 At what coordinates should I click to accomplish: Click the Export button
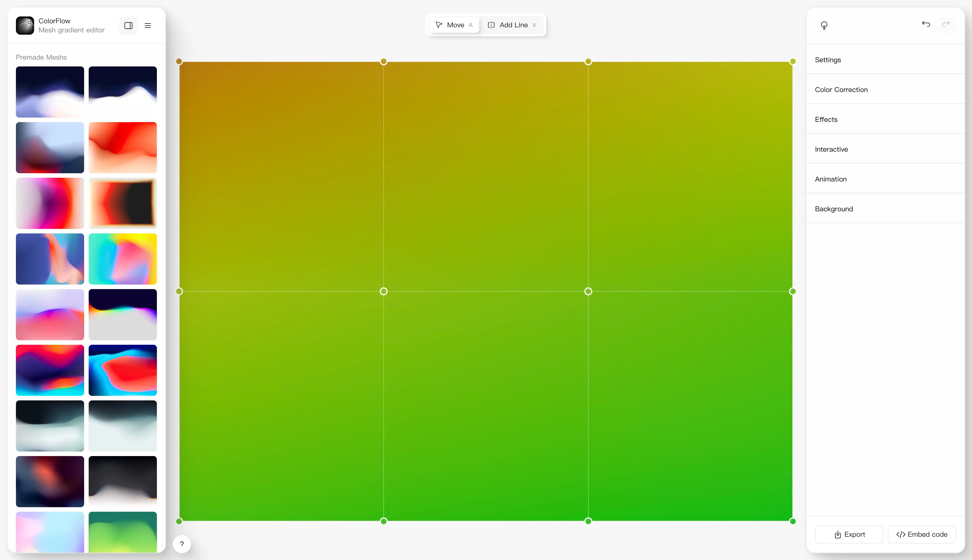pos(849,534)
